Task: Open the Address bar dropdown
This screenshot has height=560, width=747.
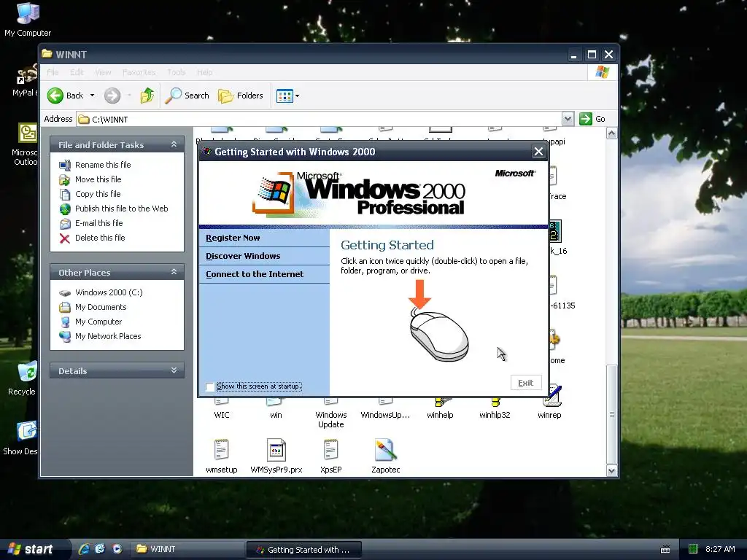Action: coord(568,119)
